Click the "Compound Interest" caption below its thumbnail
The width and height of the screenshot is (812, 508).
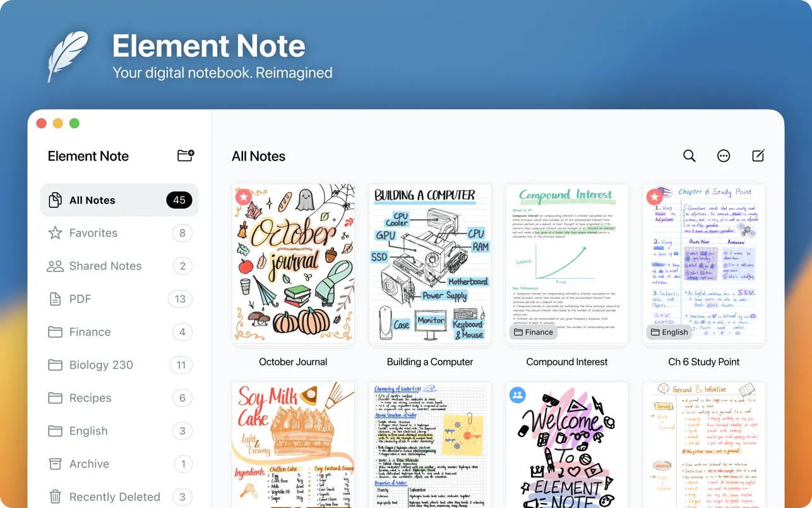tap(567, 362)
